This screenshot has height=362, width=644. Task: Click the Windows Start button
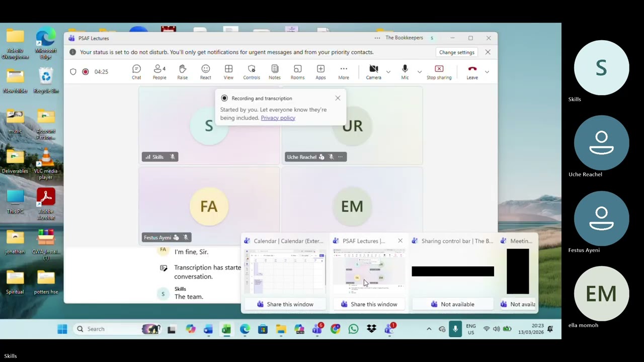tap(62, 329)
